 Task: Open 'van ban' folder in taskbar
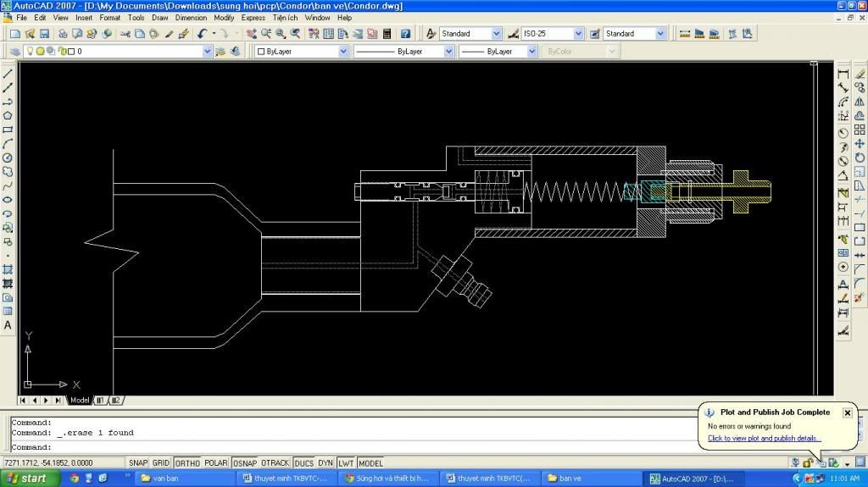click(182, 479)
